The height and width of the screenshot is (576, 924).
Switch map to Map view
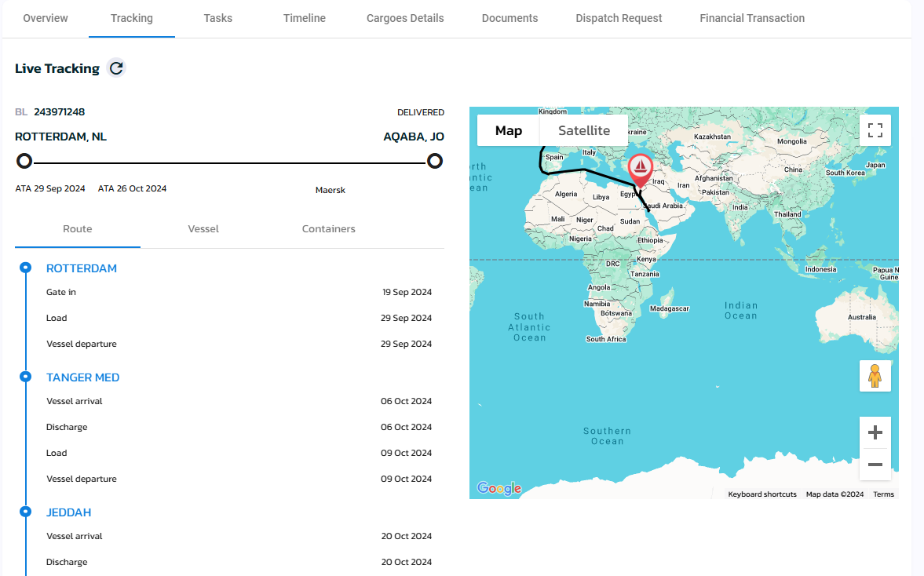[508, 130]
